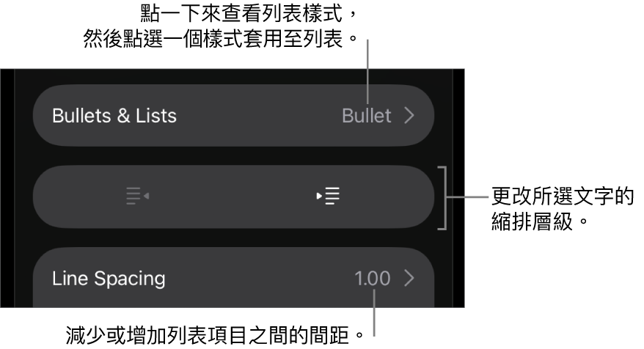Click the Line Spacing label
The width and height of the screenshot is (644, 349).
pos(109,279)
